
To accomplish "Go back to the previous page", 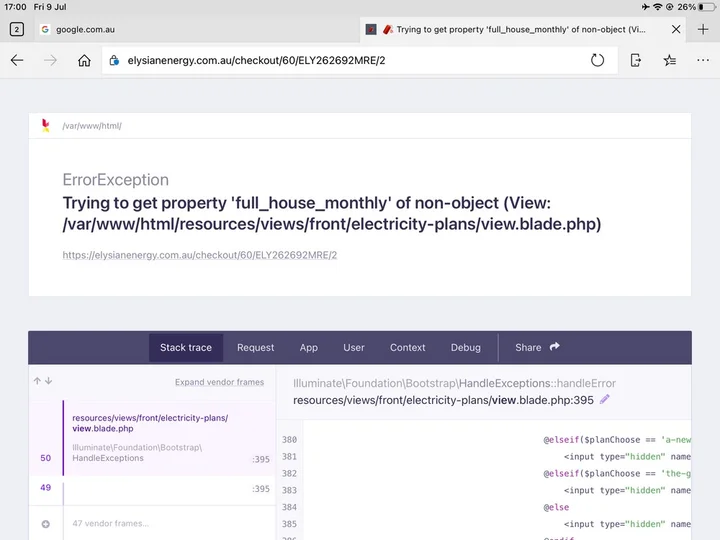I will (x=17, y=60).
